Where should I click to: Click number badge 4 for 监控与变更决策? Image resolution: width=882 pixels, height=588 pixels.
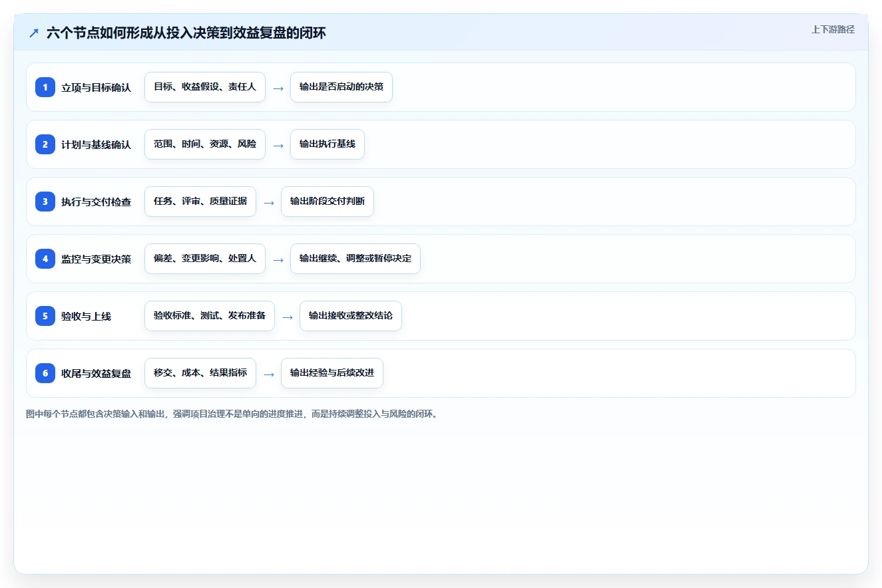tap(45, 259)
